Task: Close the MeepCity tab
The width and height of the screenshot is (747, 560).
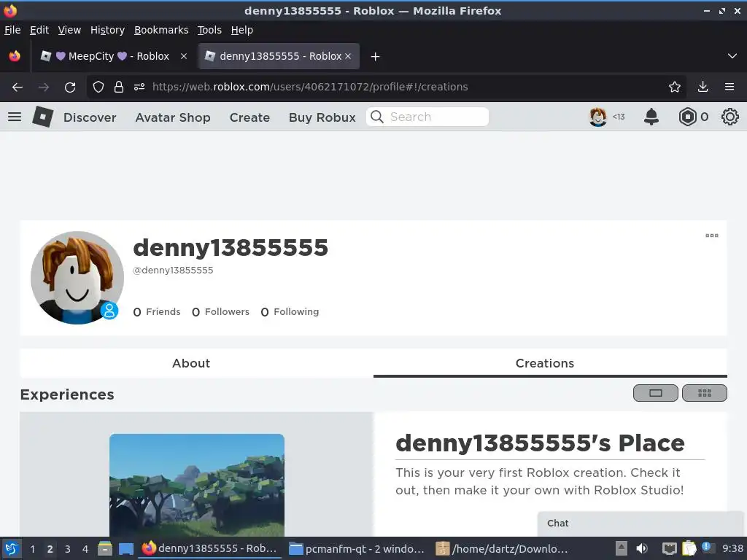Action: click(184, 56)
